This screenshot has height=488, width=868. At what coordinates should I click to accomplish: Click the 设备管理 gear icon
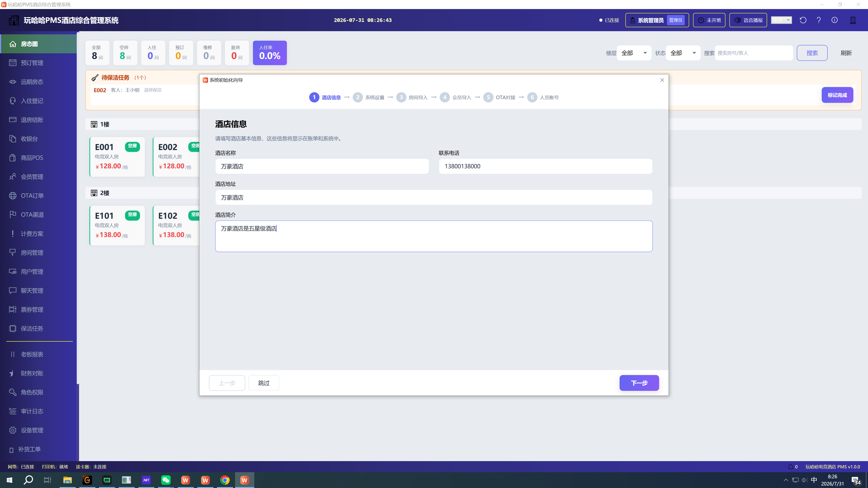click(x=12, y=430)
